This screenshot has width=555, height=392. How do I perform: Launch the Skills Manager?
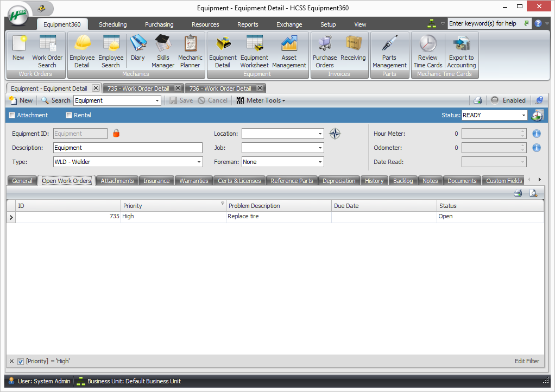pyautogui.click(x=163, y=51)
